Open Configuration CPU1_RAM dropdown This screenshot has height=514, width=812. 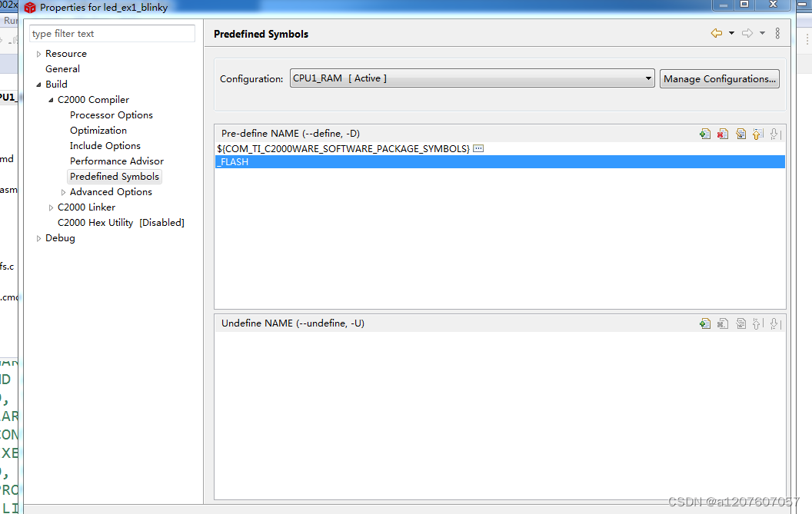(472, 78)
